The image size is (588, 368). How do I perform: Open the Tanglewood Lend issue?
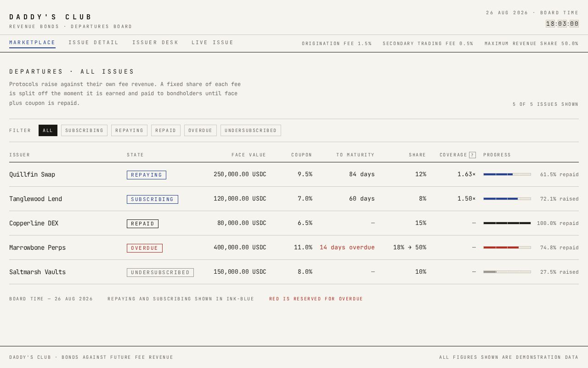click(294, 199)
